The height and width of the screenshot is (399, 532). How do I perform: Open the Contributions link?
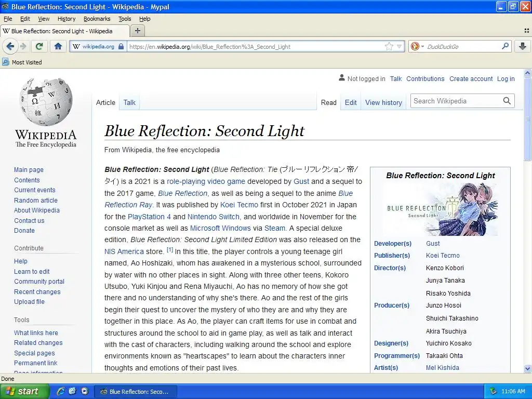pos(425,79)
